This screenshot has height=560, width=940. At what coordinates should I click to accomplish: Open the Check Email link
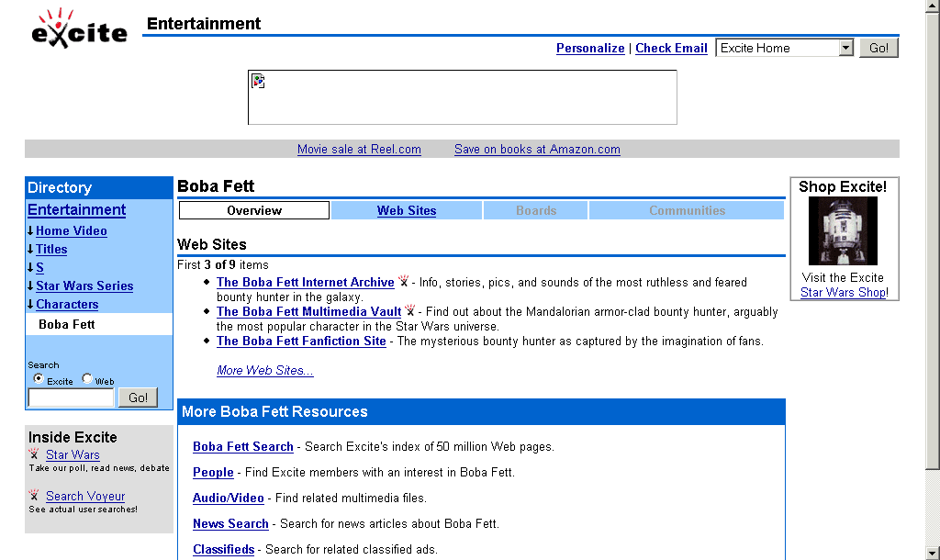click(671, 48)
